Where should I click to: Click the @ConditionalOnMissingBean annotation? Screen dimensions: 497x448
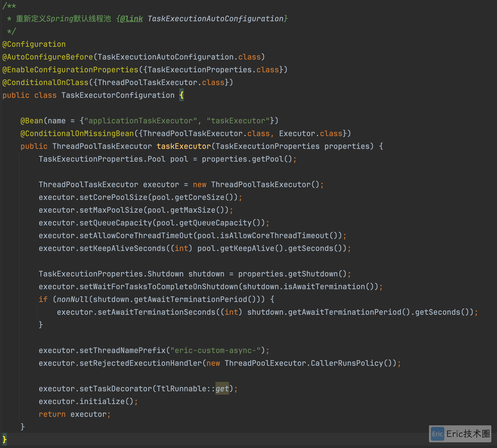click(x=77, y=134)
